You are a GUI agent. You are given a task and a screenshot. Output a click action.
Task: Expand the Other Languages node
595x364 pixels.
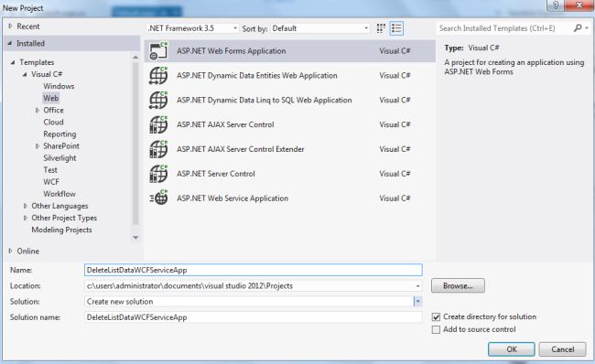click(26, 206)
